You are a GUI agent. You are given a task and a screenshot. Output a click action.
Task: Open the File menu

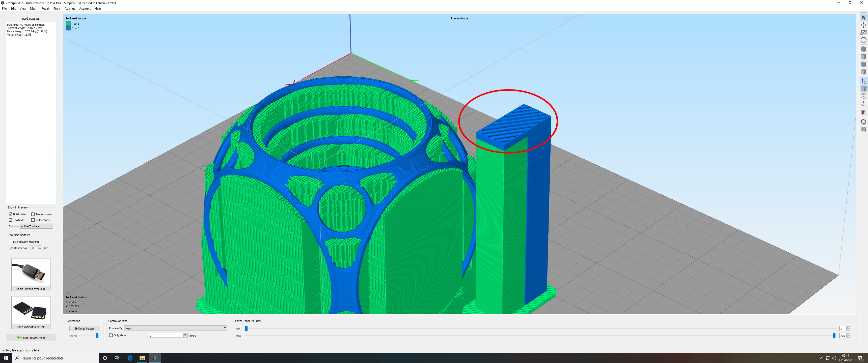point(4,9)
